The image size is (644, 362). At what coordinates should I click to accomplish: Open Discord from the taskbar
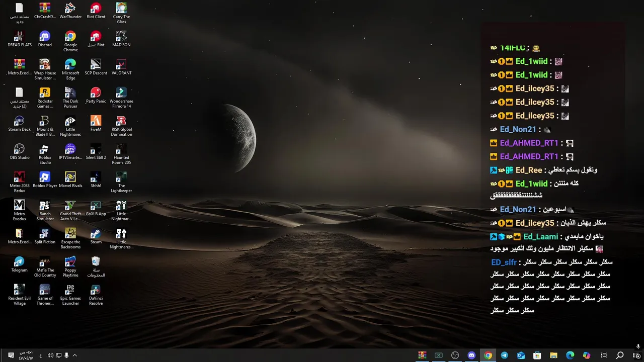(471, 355)
